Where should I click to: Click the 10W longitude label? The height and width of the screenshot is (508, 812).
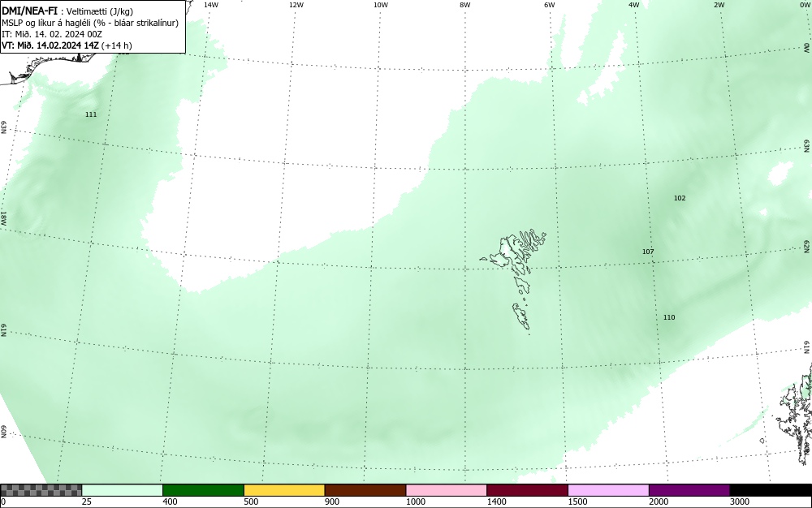click(381, 5)
